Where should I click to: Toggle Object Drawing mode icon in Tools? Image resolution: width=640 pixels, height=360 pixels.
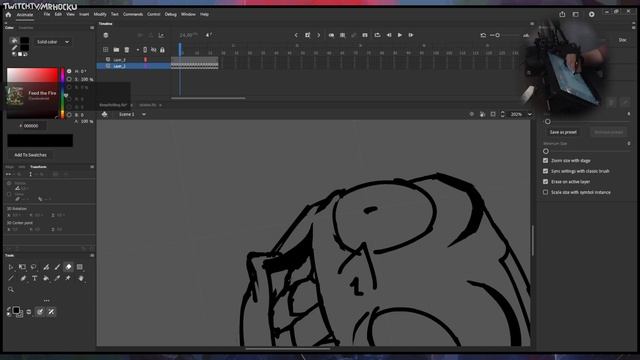click(40, 312)
